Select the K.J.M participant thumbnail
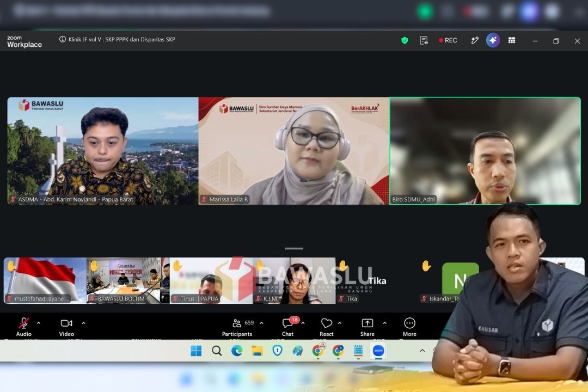Viewport: 588px width, 392px height. (x=295, y=280)
